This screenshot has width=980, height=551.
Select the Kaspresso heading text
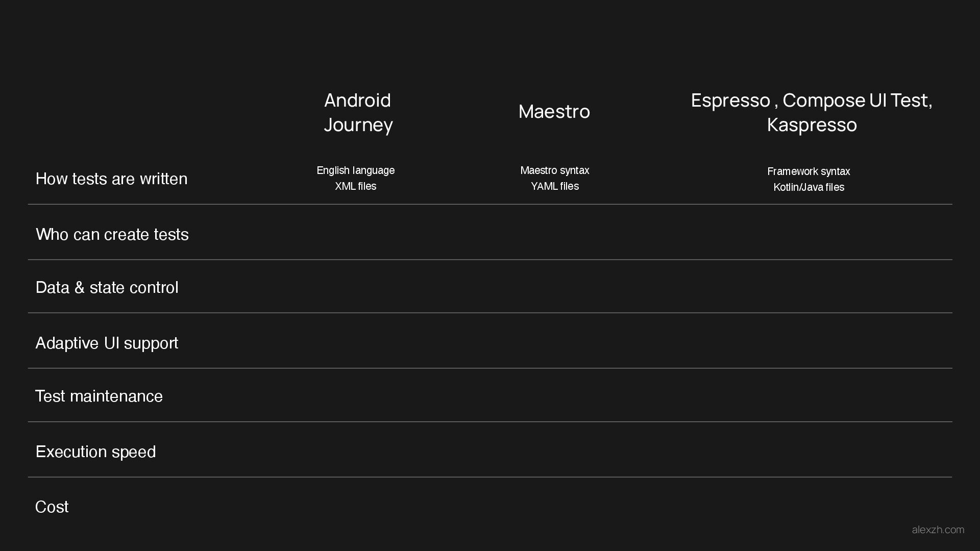812,125
